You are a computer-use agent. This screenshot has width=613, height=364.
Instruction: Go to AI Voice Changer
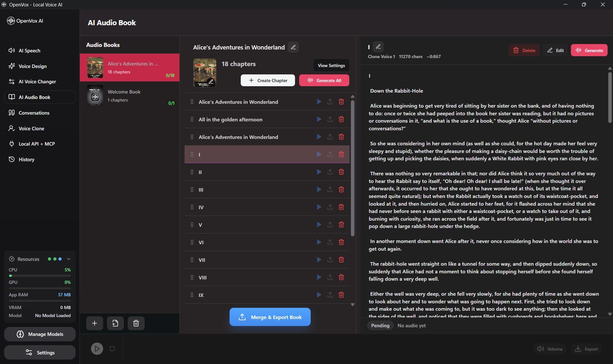[x=40, y=81]
